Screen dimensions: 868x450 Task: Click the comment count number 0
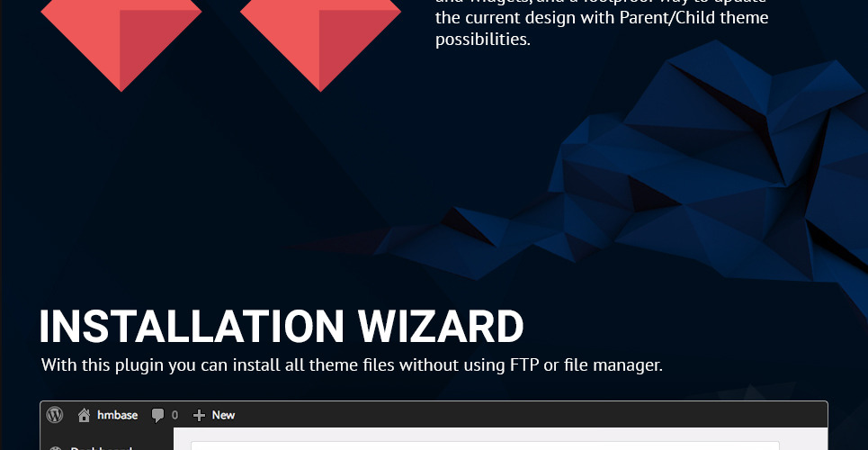tap(174, 415)
